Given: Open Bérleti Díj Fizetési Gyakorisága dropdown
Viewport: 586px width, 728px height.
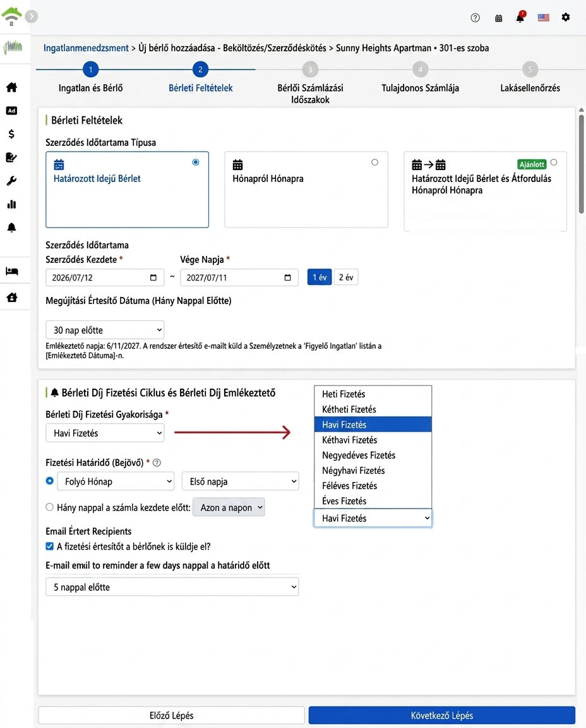Looking at the screenshot, I should pos(105,433).
